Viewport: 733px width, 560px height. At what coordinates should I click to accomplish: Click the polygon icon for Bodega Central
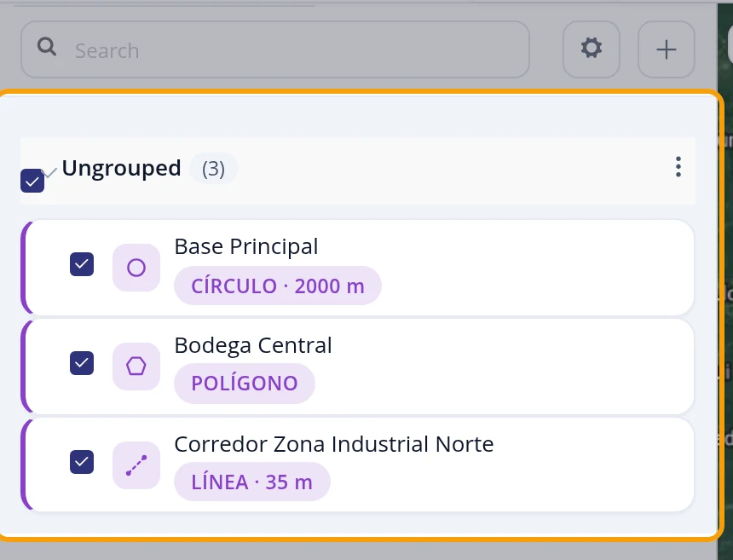pos(136,366)
